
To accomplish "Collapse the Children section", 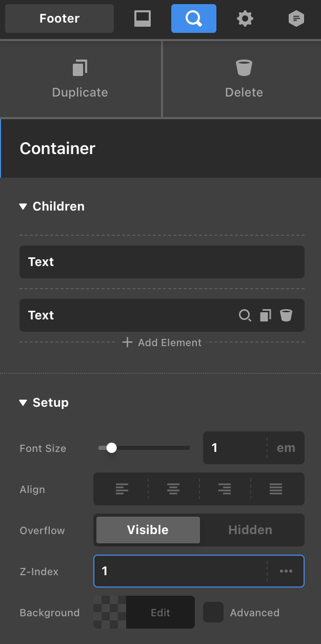I will (23, 206).
